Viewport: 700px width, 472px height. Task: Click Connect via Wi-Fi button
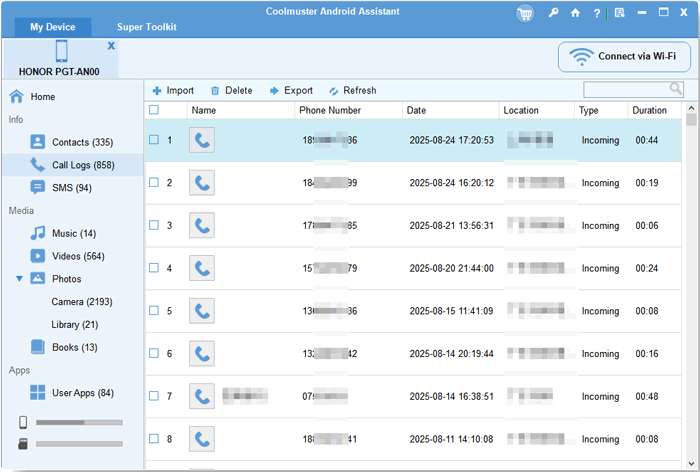tap(624, 57)
